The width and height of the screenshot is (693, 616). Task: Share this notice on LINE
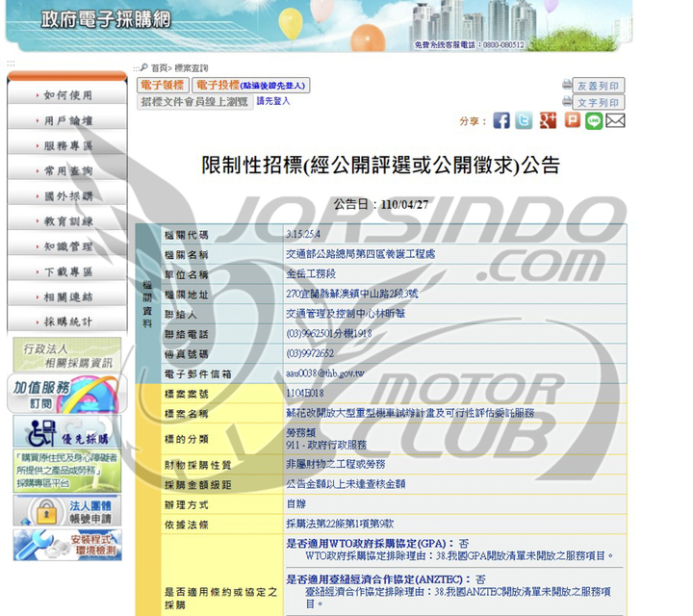point(594,120)
